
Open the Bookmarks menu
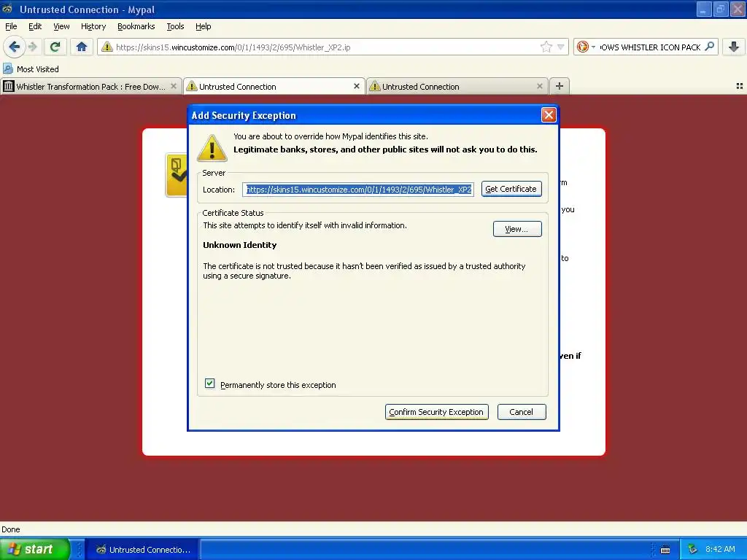(136, 26)
